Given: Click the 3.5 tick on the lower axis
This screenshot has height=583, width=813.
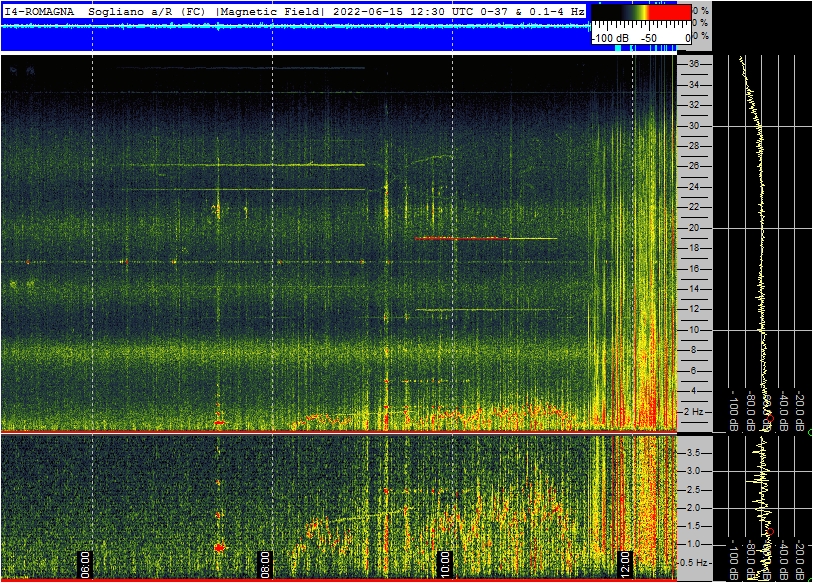Looking at the screenshot, I should coord(691,452).
